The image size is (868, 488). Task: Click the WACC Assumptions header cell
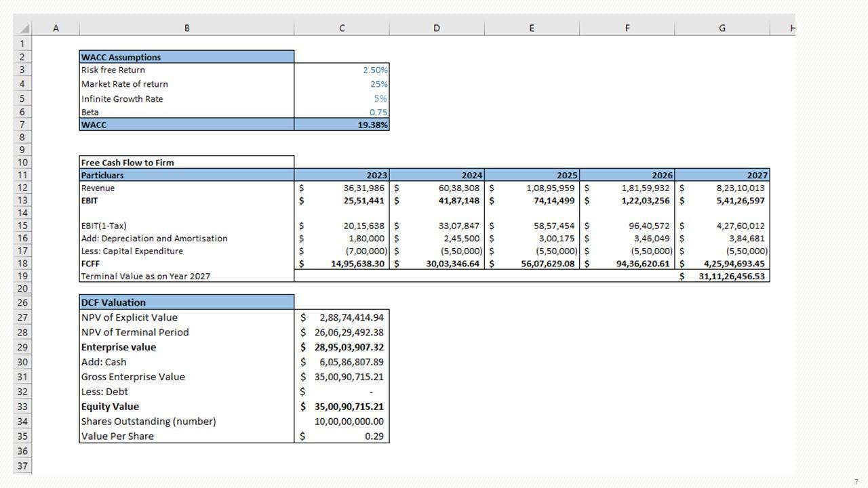point(186,58)
